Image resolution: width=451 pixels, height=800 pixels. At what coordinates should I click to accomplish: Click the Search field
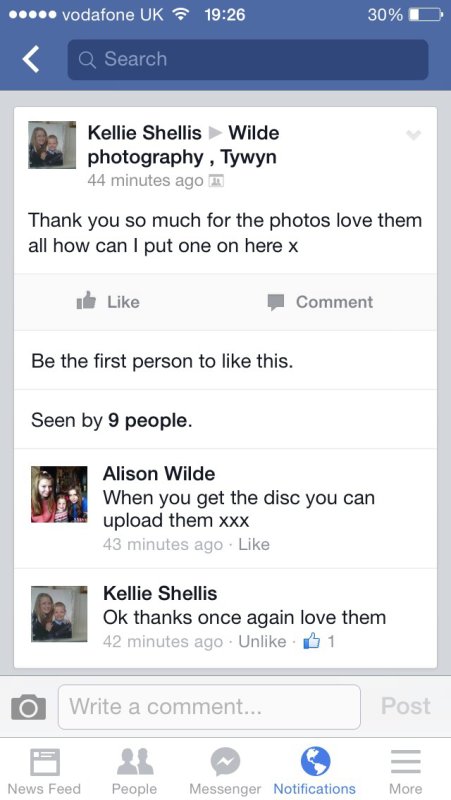(248, 59)
